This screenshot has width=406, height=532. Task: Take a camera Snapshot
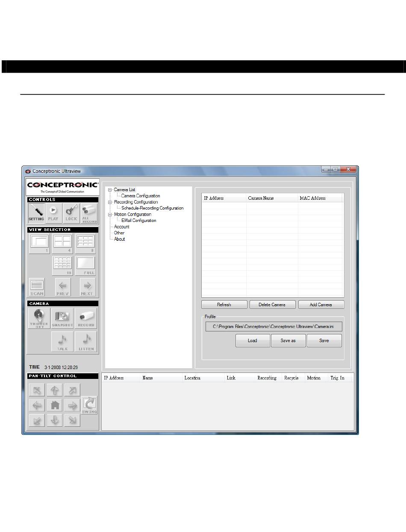(62, 318)
